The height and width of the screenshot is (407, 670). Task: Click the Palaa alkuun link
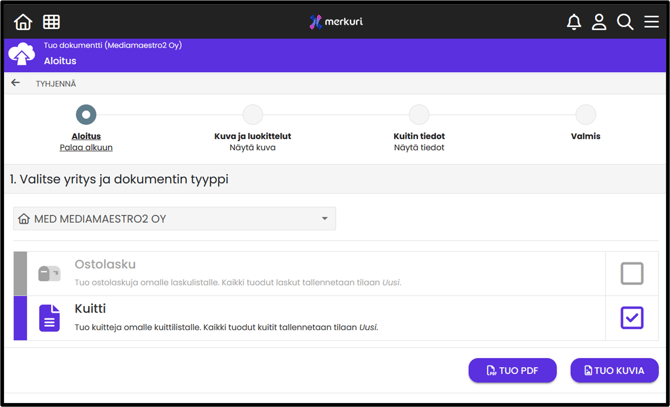pyautogui.click(x=86, y=147)
